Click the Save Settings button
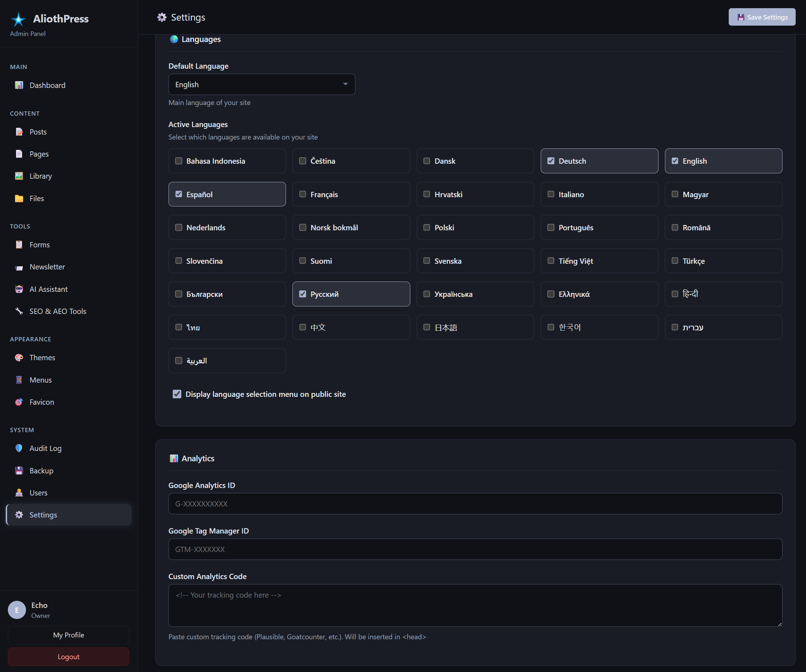The width and height of the screenshot is (806, 672). [x=762, y=17]
